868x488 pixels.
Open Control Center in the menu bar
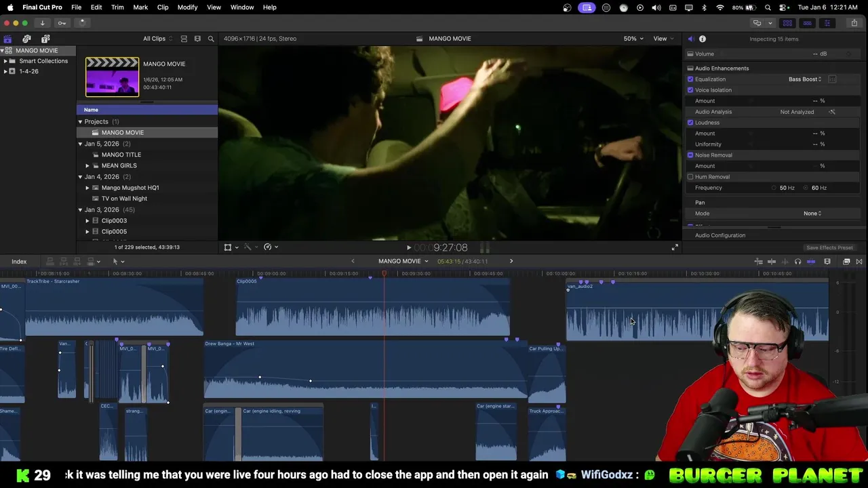click(785, 7)
